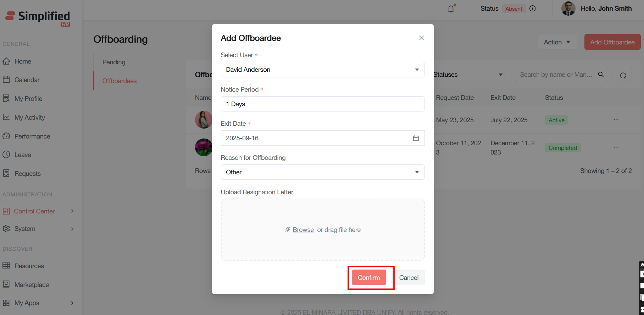This screenshot has width=644, height=315.
Task: Open the Action dropdown menu
Action: pos(557,42)
